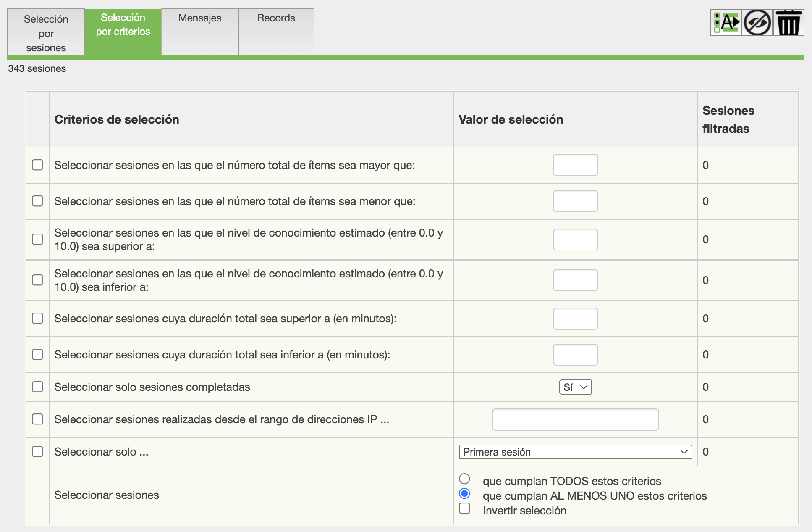Viewport: 812px width, 532px height.
Task: Open the Records tab
Action: (276, 18)
